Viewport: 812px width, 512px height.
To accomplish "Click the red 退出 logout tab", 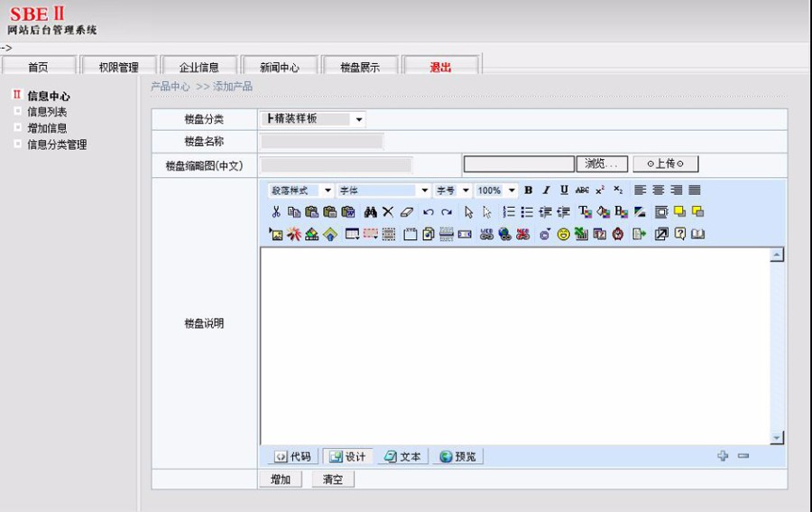I will 440,67.
